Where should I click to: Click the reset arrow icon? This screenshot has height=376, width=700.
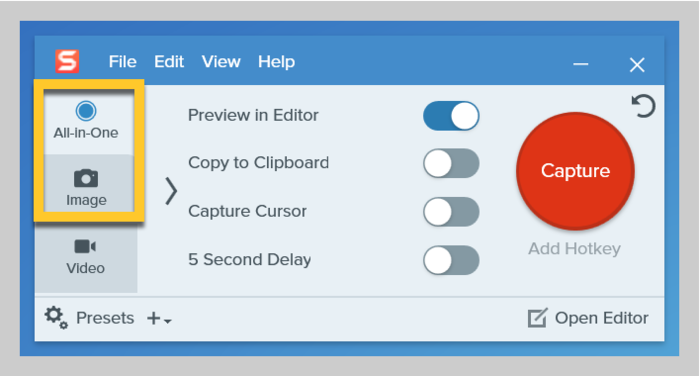coord(643,106)
